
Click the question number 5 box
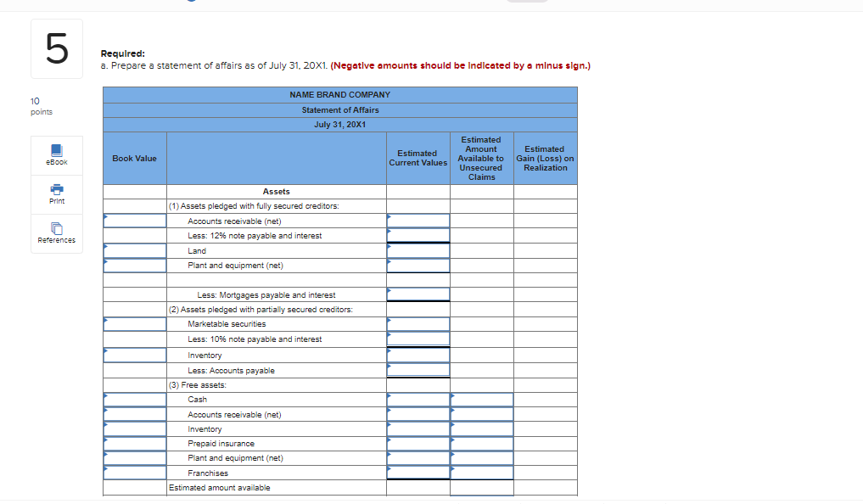(57, 49)
